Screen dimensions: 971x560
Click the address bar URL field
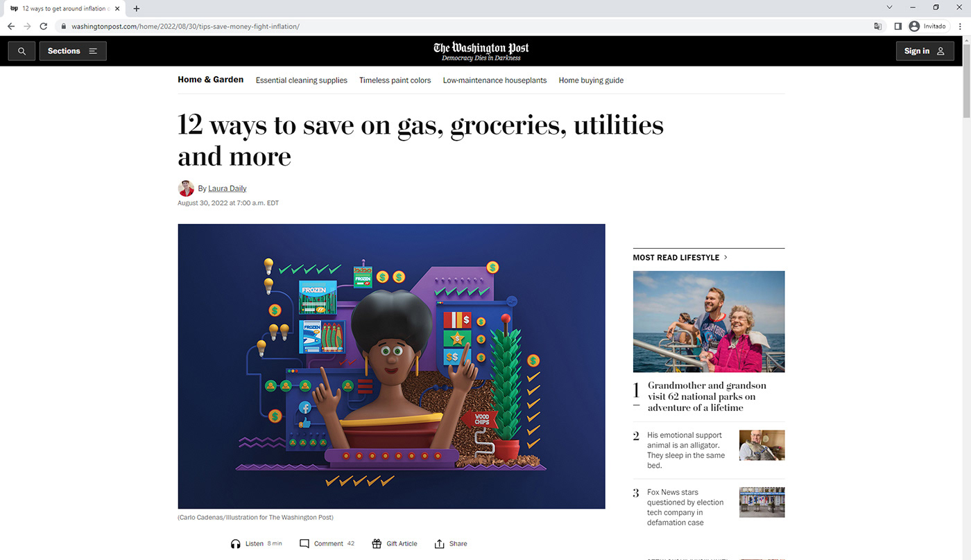(458, 26)
